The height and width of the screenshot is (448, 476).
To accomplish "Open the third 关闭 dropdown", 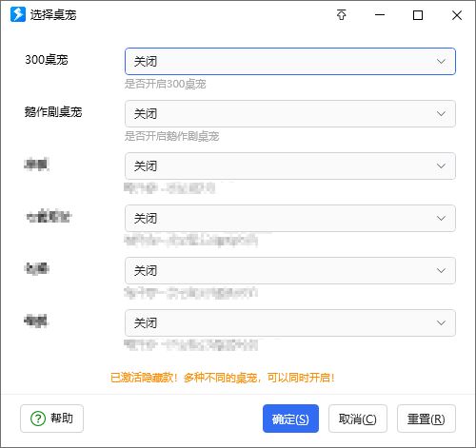I will click(x=290, y=166).
